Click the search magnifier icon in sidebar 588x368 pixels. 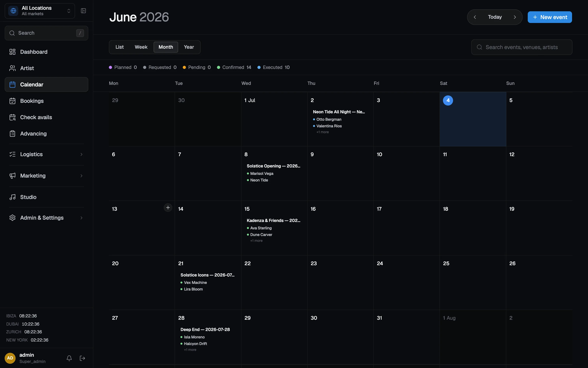(12, 33)
